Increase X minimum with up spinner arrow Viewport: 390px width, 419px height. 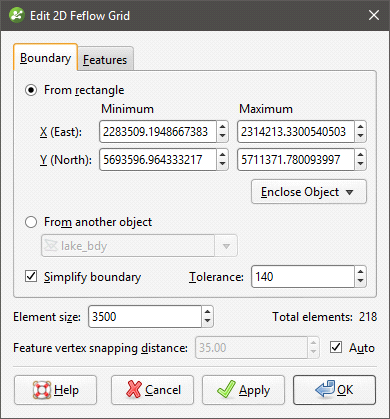pos(222,126)
